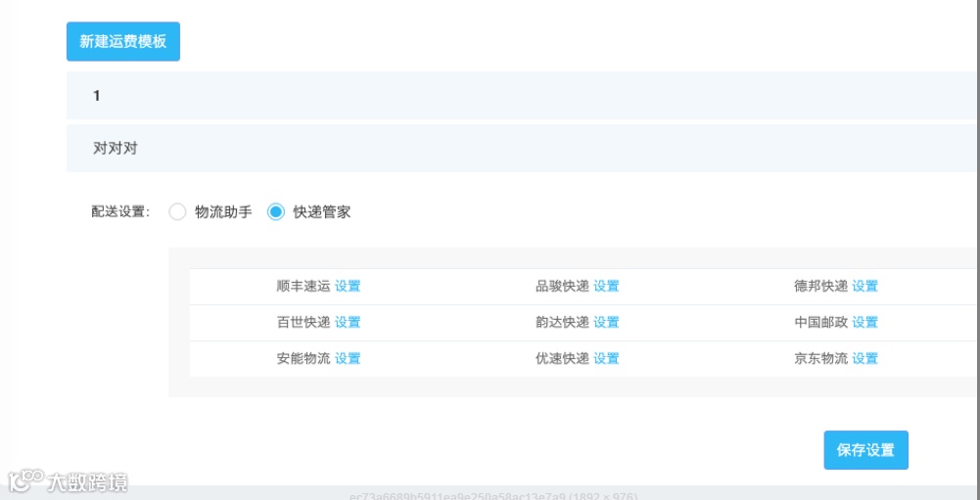Select the 快递管家 radio option

coord(276,212)
